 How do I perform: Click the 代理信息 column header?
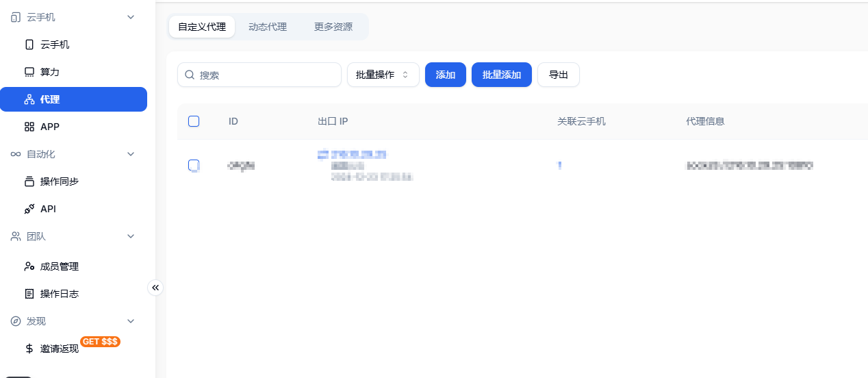pos(705,121)
